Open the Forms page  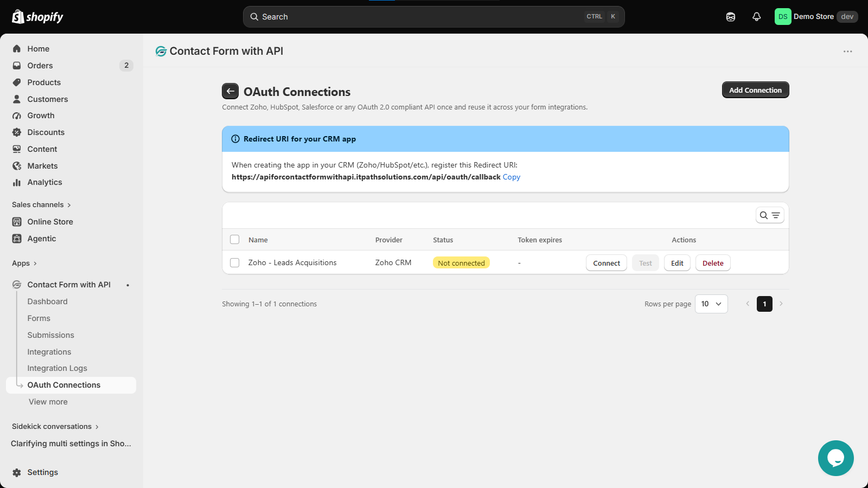tap(39, 318)
